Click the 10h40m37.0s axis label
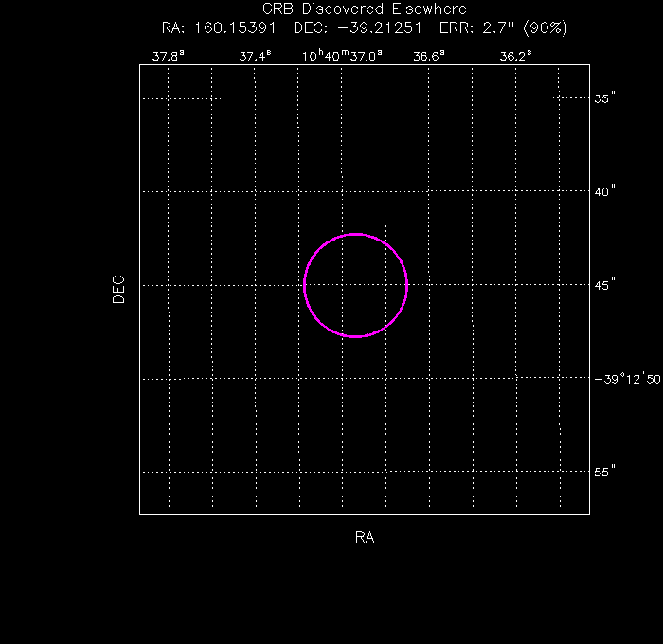 point(342,56)
